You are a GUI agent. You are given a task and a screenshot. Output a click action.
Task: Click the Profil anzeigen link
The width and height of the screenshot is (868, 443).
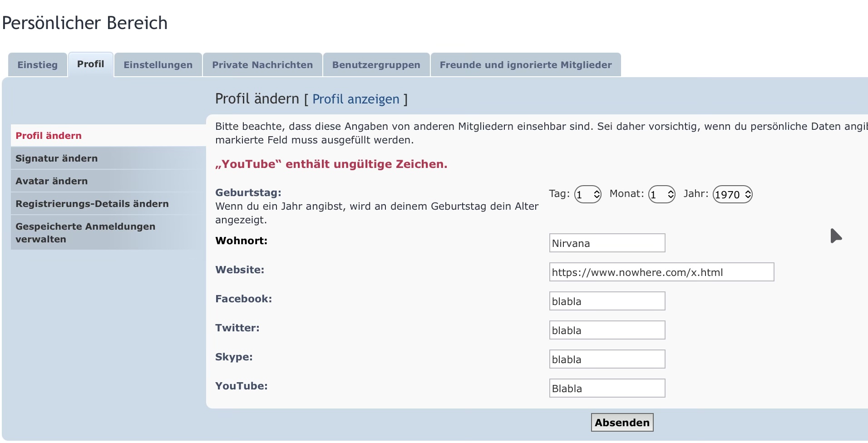coord(356,99)
